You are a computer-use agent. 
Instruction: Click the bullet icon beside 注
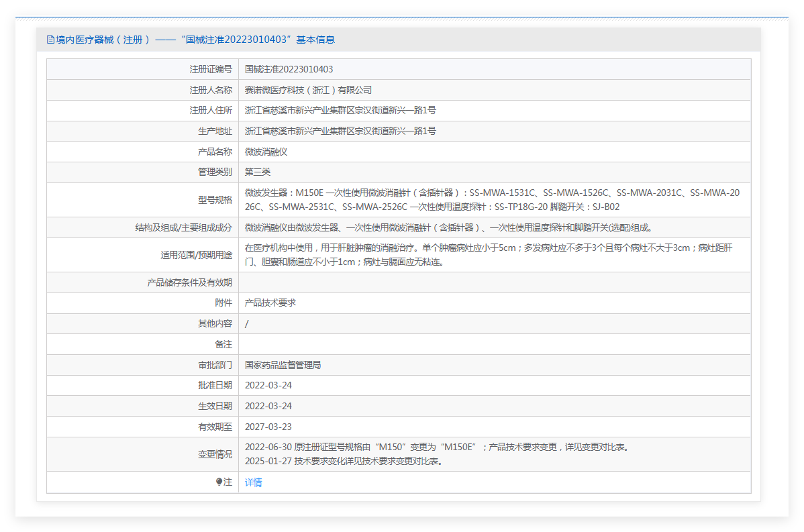pyautogui.click(x=219, y=482)
